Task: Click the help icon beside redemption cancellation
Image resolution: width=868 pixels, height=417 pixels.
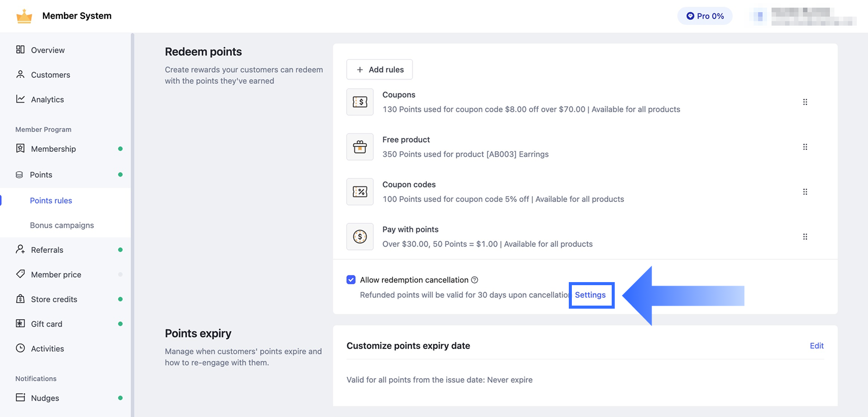Action: 474,280
